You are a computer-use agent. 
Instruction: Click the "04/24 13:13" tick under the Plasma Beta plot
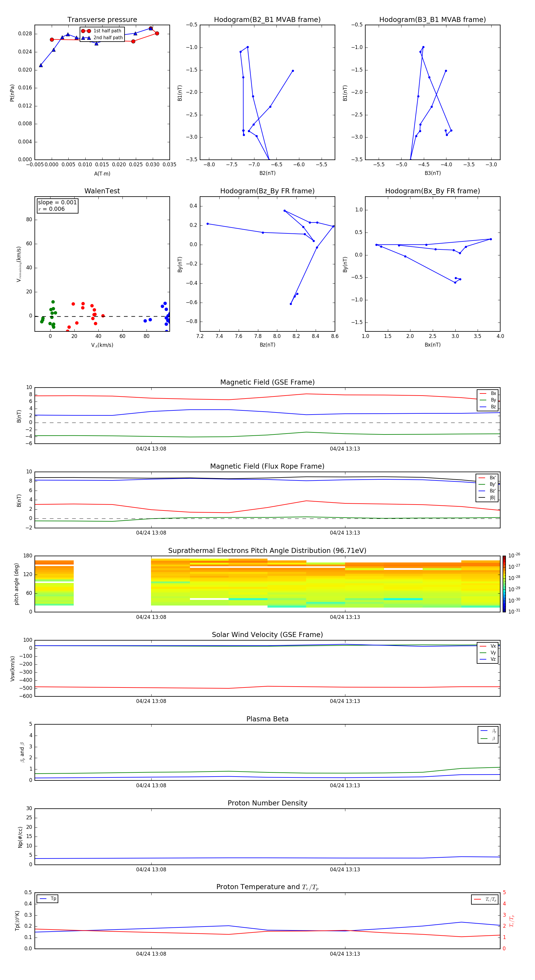(x=345, y=785)
